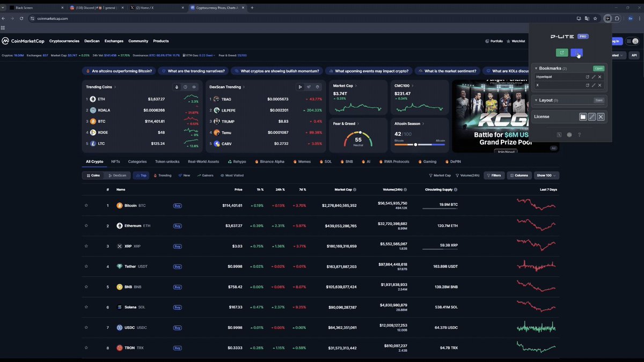
Task: Click the Trending Coins clock recent icon
Action: pyautogui.click(x=185, y=87)
